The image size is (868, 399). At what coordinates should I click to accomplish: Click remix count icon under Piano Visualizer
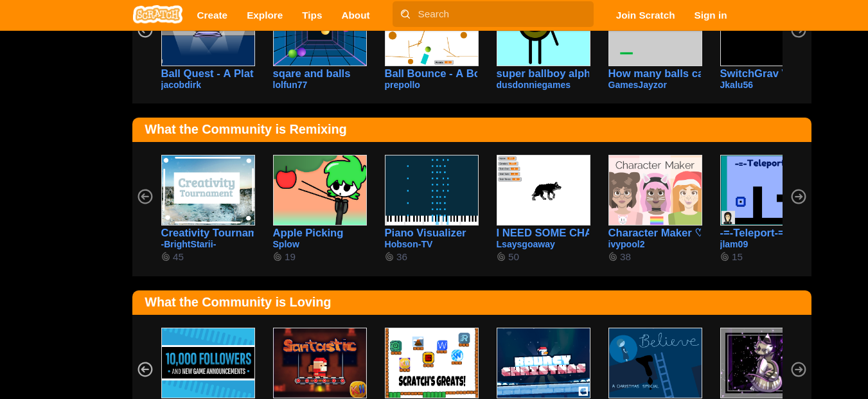pyautogui.click(x=389, y=257)
